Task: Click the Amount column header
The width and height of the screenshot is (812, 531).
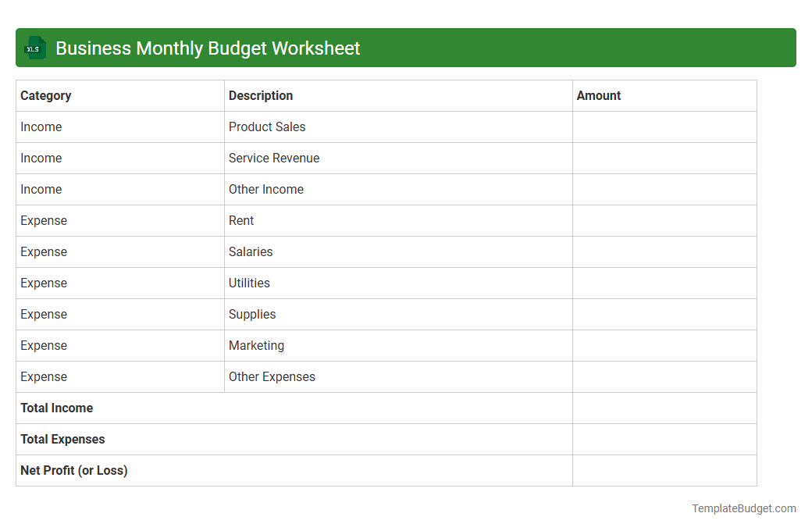Action: [x=599, y=95]
